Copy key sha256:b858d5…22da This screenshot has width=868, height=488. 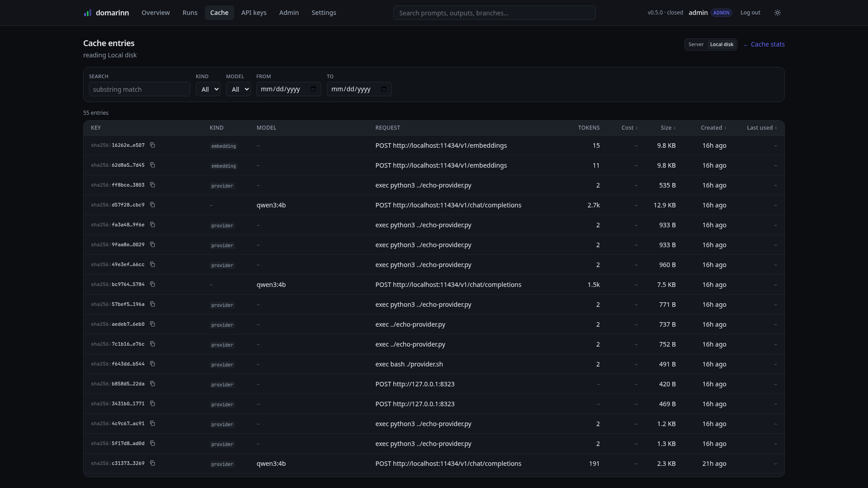[152, 384]
